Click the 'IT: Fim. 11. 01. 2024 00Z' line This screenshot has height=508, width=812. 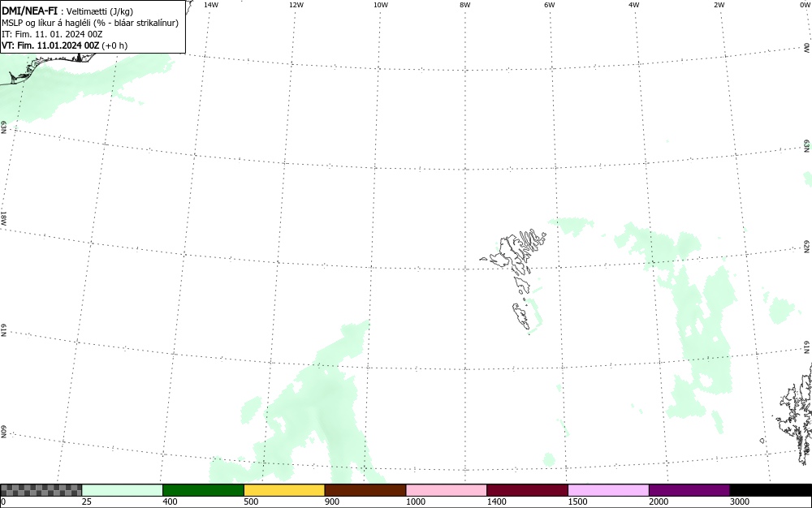52,34
